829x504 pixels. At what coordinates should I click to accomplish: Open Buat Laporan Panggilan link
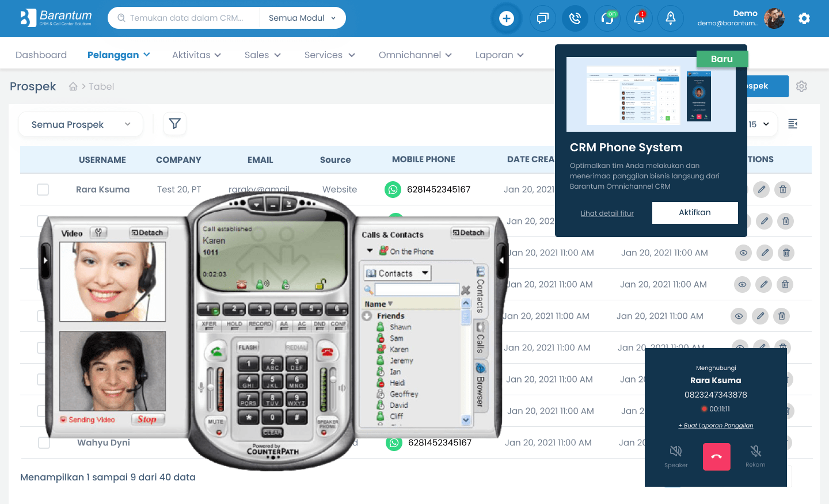click(x=716, y=425)
